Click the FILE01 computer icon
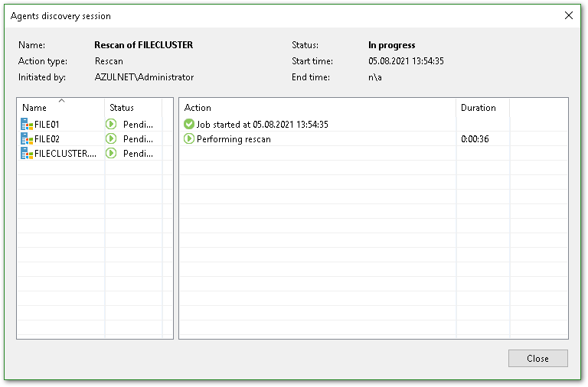 (x=27, y=124)
